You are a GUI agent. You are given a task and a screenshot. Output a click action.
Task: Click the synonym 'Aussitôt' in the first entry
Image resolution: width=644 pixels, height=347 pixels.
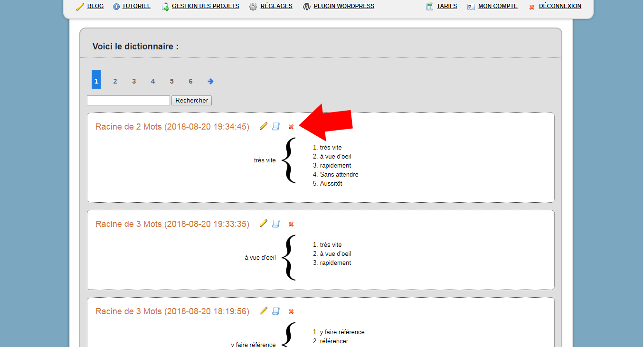coord(331,184)
